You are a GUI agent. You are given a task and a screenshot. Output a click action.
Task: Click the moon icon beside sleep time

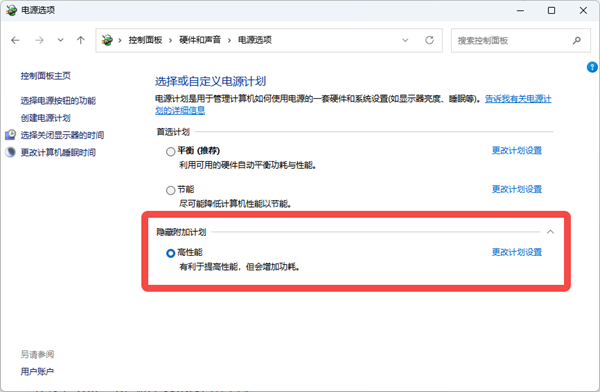[x=10, y=152]
